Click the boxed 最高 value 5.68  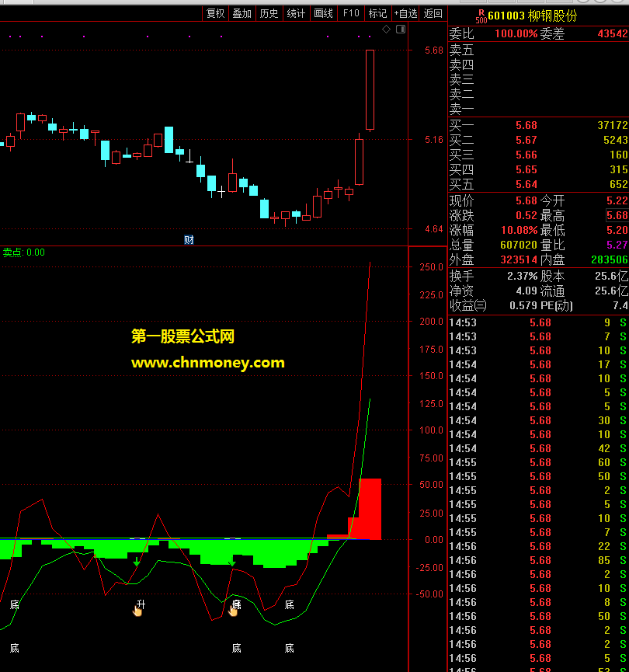click(x=617, y=215)
